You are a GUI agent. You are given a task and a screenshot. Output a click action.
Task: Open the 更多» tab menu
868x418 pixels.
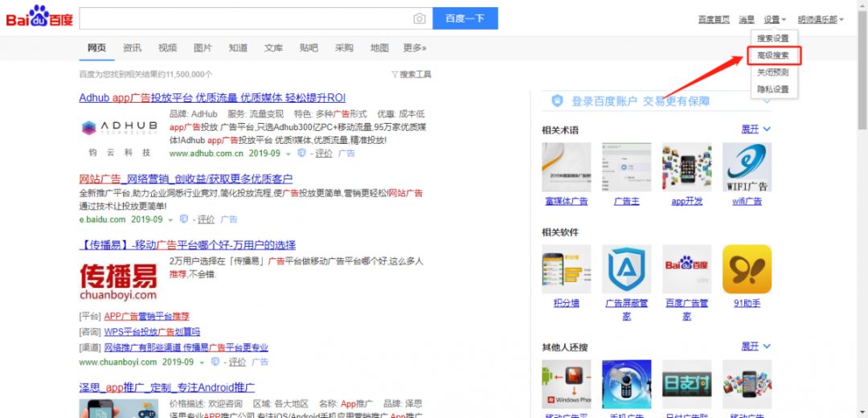click(415, 48)
